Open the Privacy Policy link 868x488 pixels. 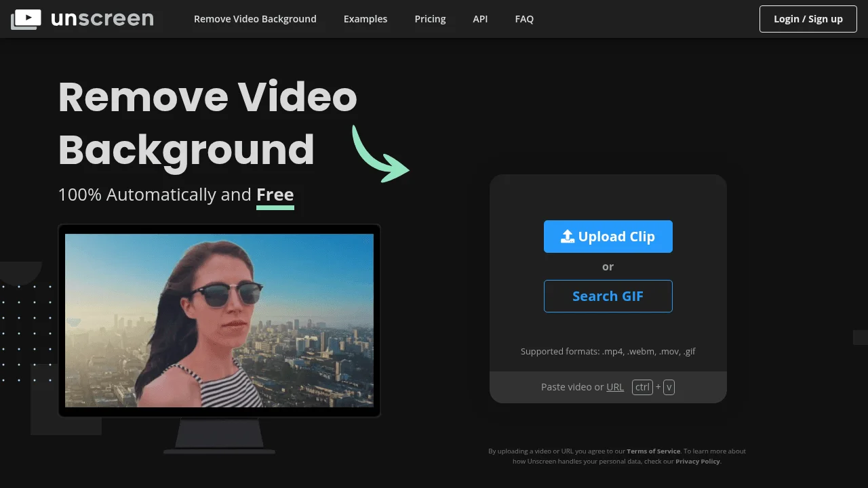point(697,462)
